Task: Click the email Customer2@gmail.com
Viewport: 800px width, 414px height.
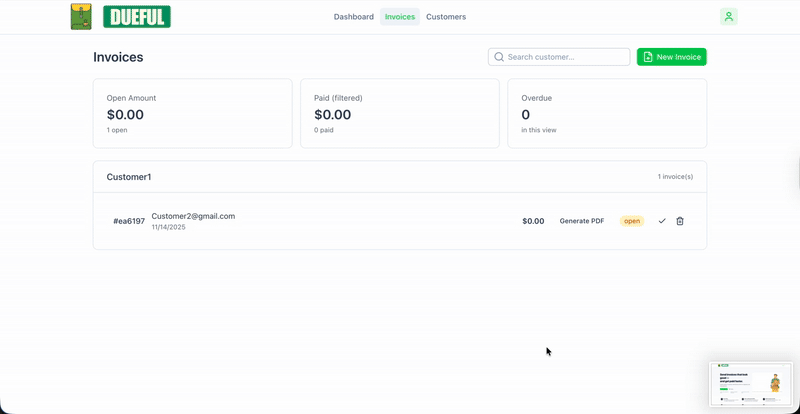Action: 193,216
